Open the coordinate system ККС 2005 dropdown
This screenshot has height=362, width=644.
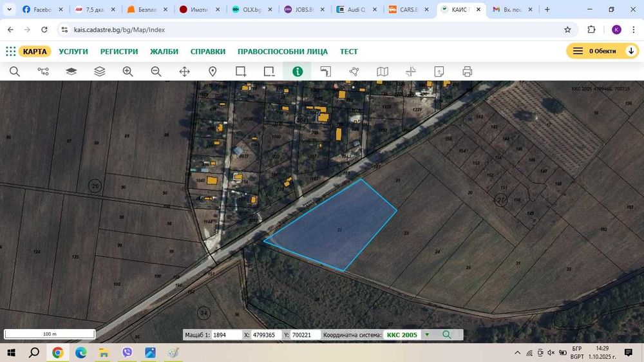click(x=427, y=335)
